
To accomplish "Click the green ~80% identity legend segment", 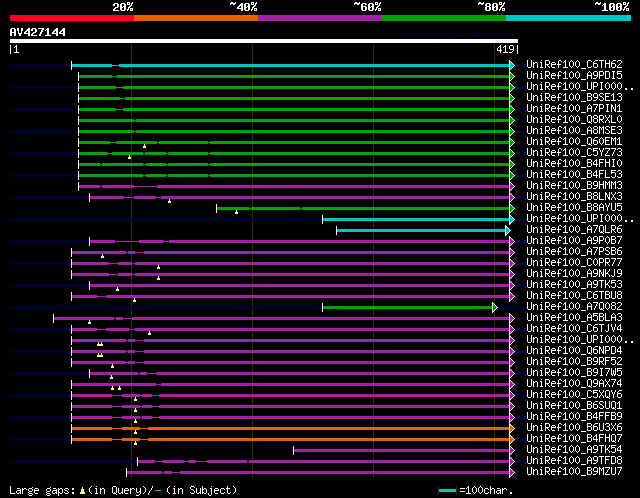I will click(444, 18).
